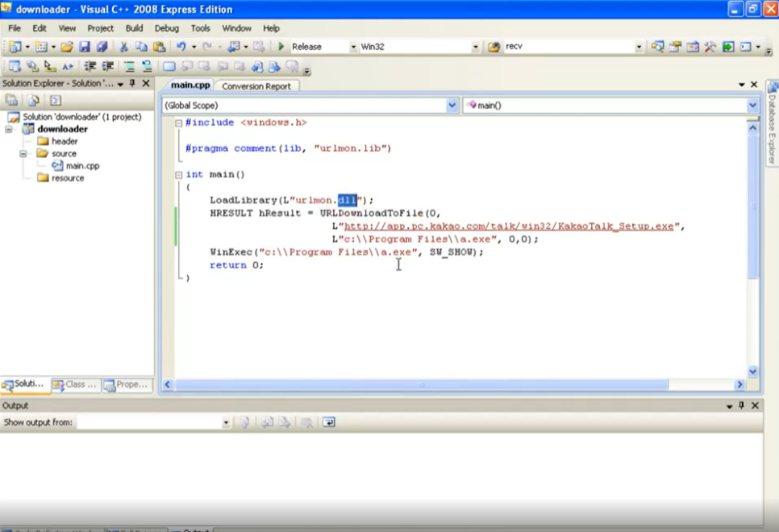
Task: Pin the Solution Explorer panel
Action: click(132, 83)
